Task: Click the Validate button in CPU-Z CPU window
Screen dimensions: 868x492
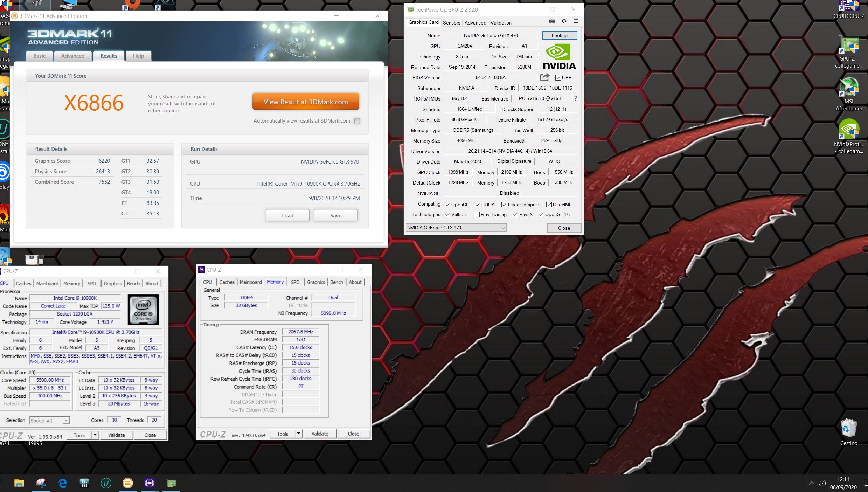Action: [x=116, y=435]
